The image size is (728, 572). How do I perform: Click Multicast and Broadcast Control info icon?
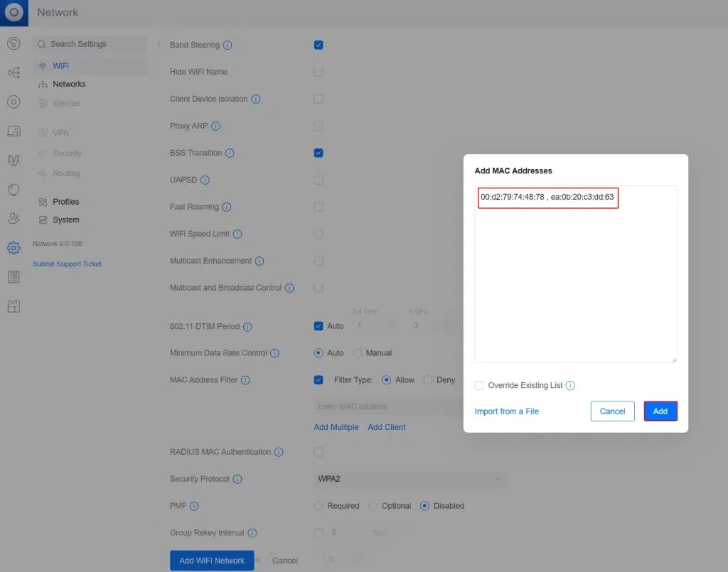coord(290,288)
